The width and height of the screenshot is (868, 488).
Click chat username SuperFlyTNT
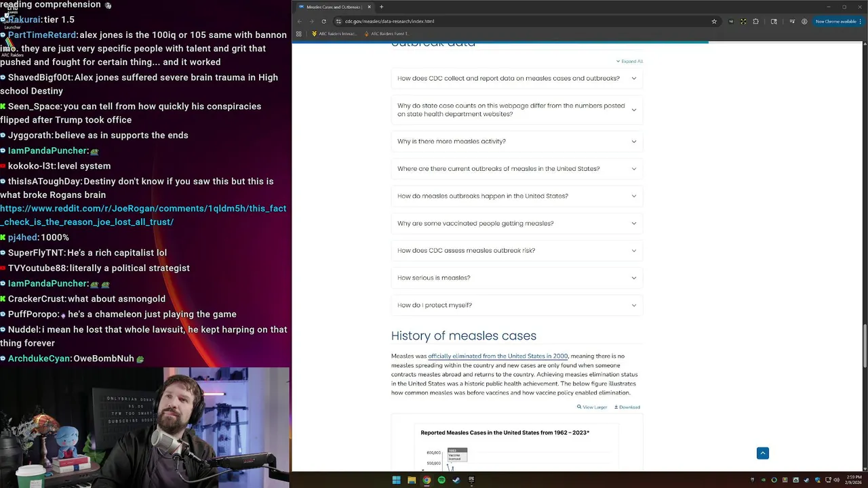tap(37, 253)
